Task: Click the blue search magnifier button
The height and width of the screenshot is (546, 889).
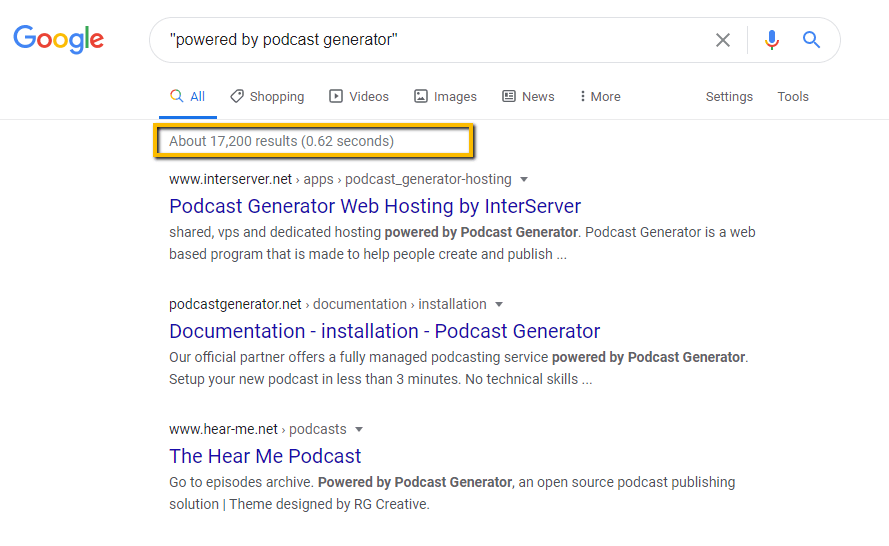Action: pos(811,40)
